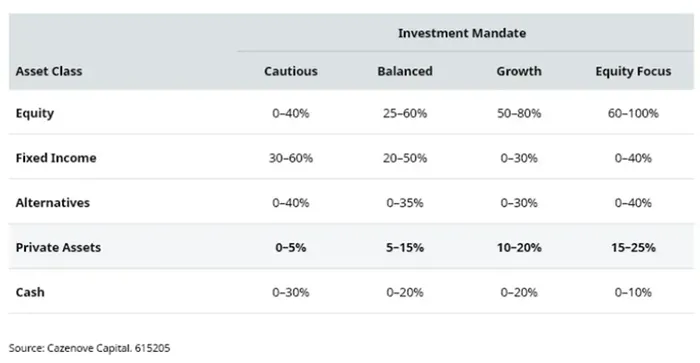
Task: Select the 0–35% Alternatives cell
Action: pos(405,203)
